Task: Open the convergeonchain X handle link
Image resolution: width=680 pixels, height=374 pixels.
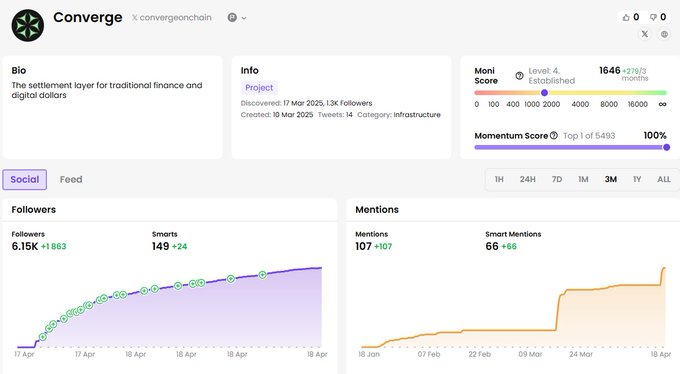Action: [x=172, y=17]
